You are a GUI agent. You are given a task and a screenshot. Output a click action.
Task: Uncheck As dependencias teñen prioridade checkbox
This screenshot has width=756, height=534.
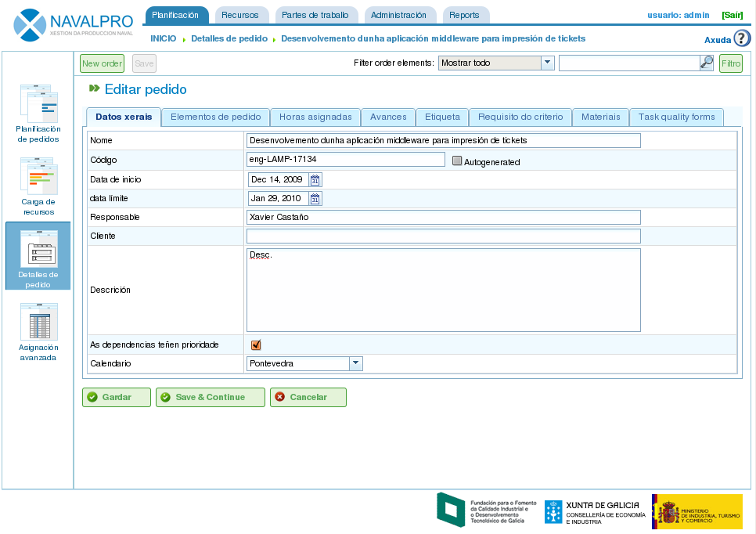pos(256,345)
